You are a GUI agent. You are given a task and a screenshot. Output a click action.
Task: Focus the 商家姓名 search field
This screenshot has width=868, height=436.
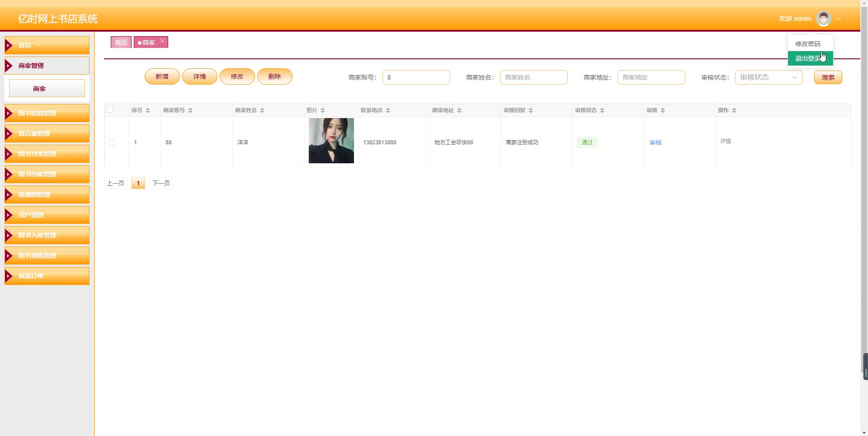point(533,77)
